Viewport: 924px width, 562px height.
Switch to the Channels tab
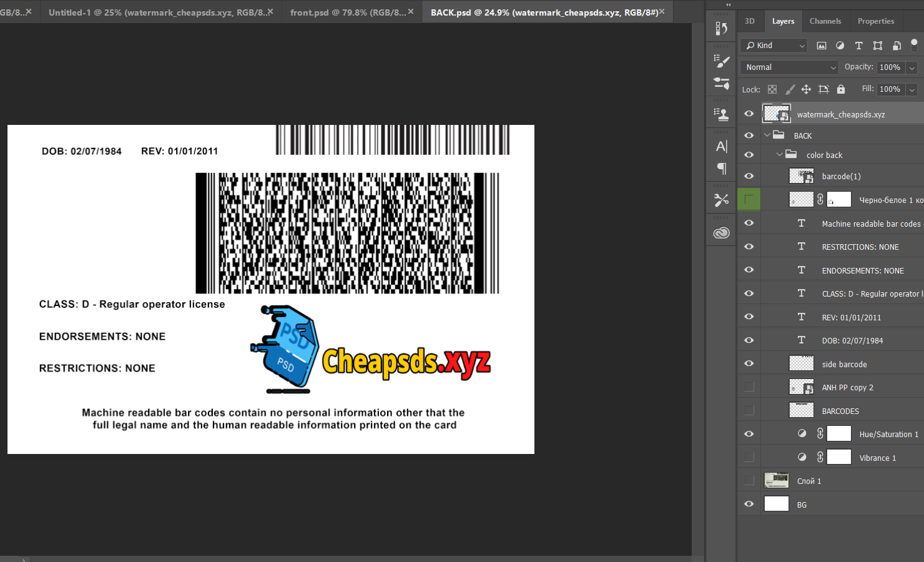click(x=825, y=21)
